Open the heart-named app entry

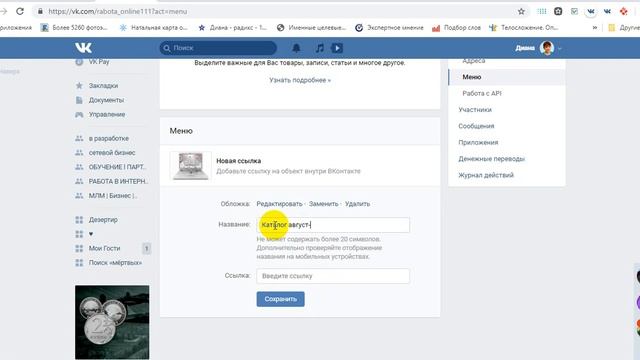coord(91,234)
